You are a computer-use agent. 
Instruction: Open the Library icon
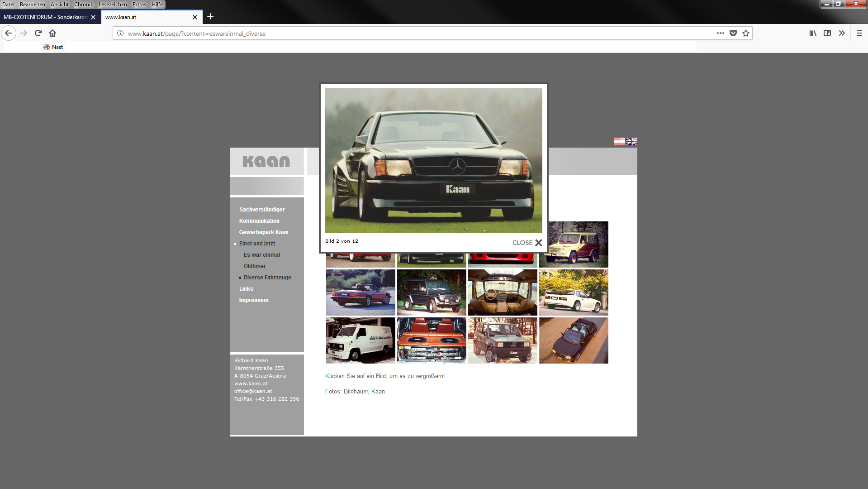tap(813, 33)
